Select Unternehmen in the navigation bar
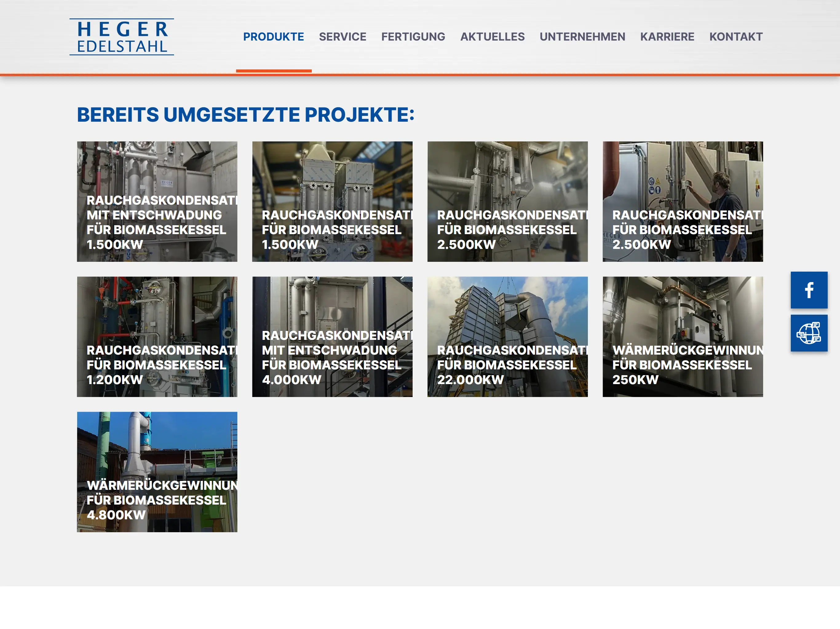This screenshot has height=629, width=840. point(582,37)
